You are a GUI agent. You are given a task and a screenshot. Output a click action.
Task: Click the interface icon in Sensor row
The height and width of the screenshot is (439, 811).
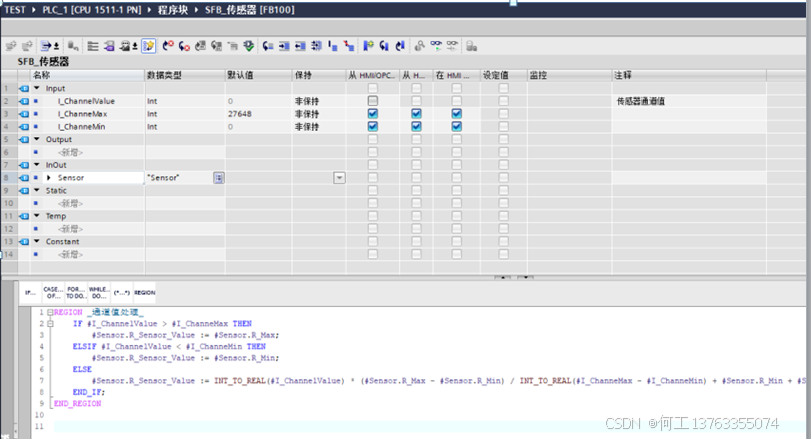click(x=24, y=178)
